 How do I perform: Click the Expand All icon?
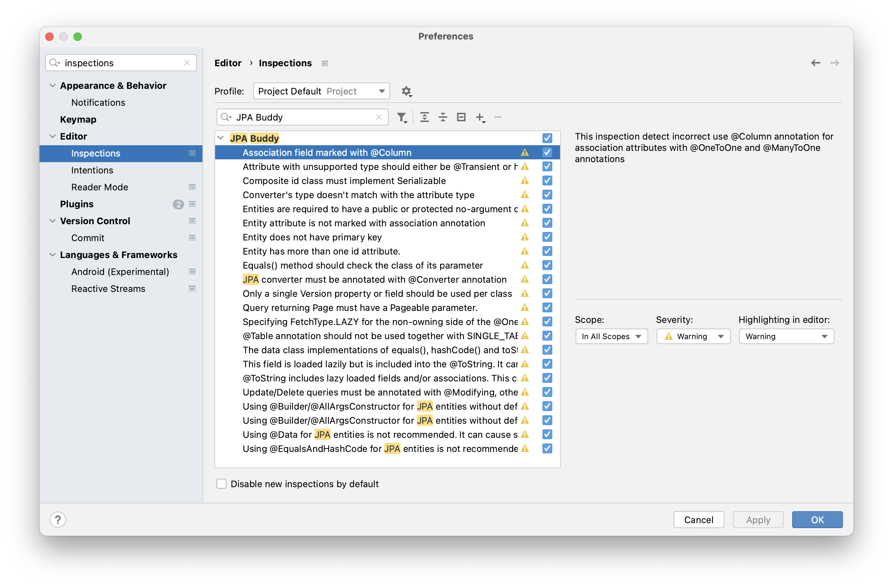point(424,117)
